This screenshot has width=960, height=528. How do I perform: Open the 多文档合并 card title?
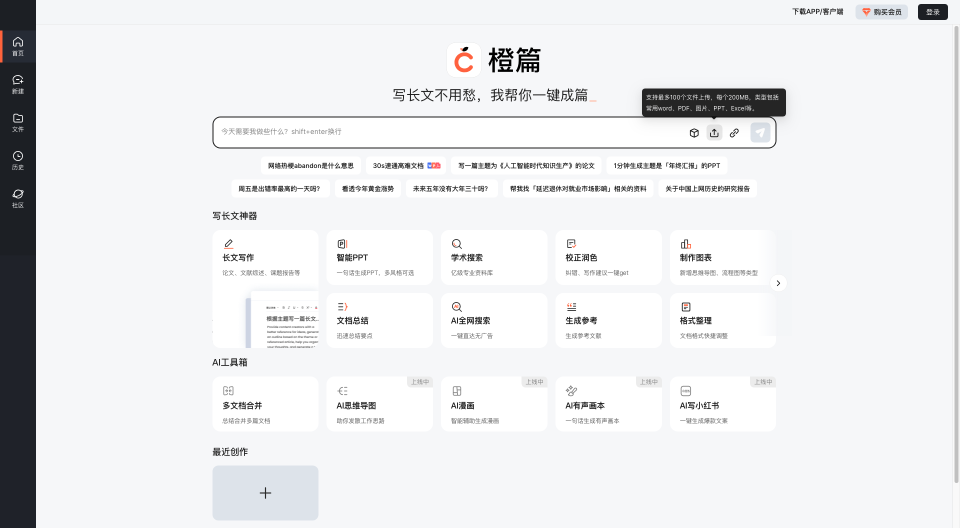[242, 405]
